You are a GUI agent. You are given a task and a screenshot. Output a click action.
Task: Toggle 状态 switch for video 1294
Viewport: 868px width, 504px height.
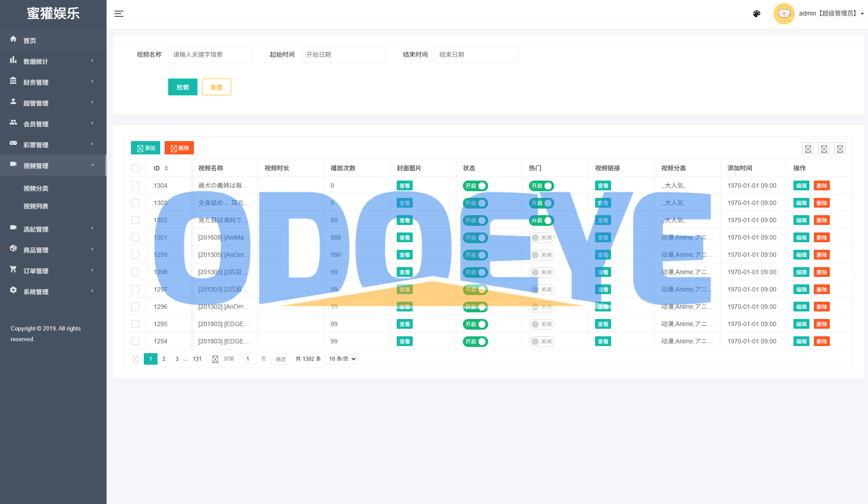pos(475,342)
